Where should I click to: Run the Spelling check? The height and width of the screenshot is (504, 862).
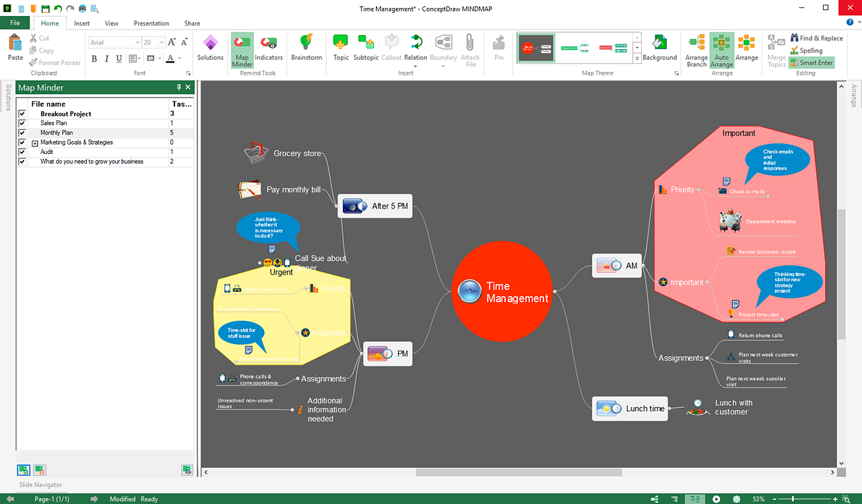click(x=805, y=50)
